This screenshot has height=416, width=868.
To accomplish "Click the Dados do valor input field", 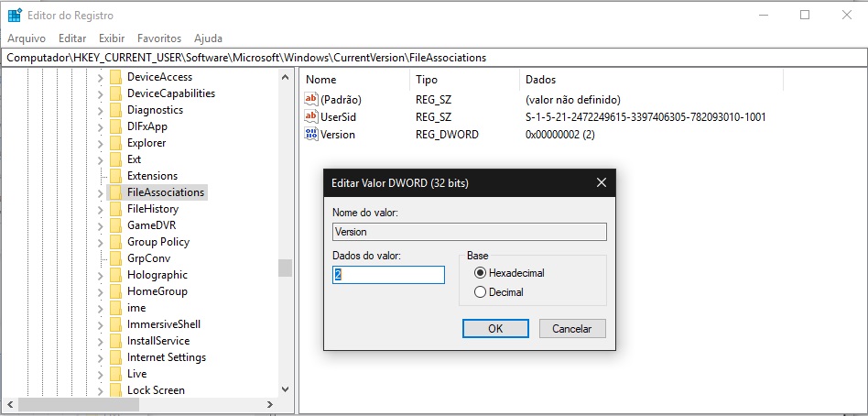I will coord(388,275).
